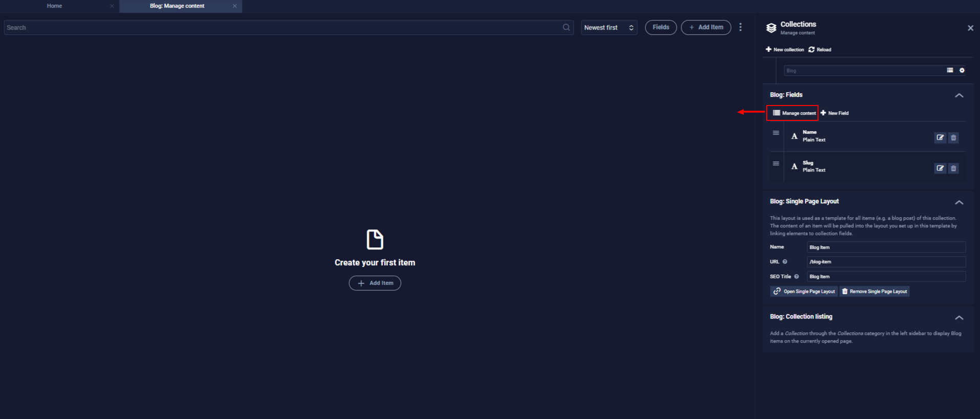Viewport: 980px width, 419px height.
Task: Click the layout Name input Blog Item
Action: (886, 247)
